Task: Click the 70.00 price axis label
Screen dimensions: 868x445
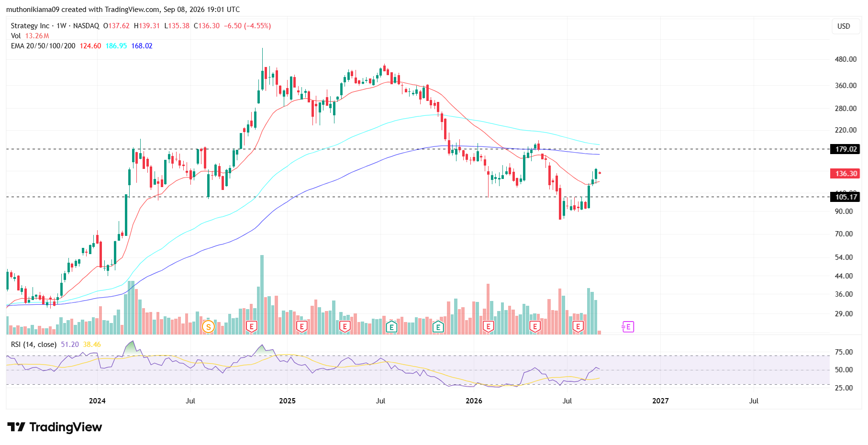Action: [844, 234]
